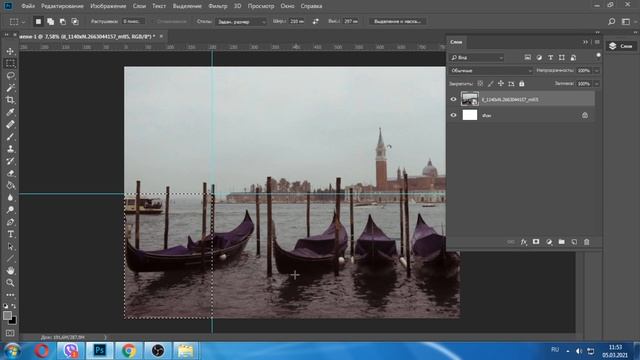The width and height of the screenshot is (640, 360).
Task: Set intersect with selection mode
Action: [x=75, y=21]
